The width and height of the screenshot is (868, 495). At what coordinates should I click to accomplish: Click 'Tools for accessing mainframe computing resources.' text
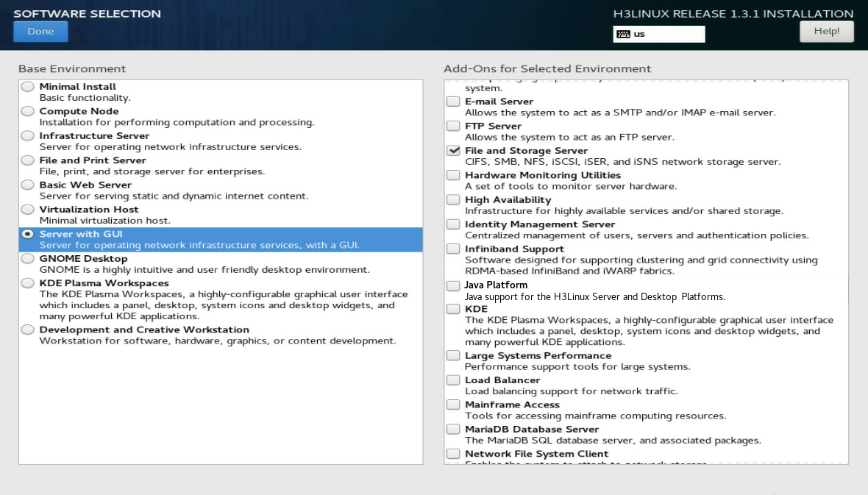(x=596, y=416)
